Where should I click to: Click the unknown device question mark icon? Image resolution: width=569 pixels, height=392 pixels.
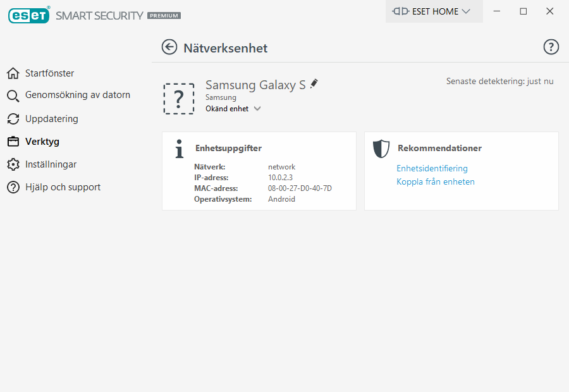(x=179, y=99)
